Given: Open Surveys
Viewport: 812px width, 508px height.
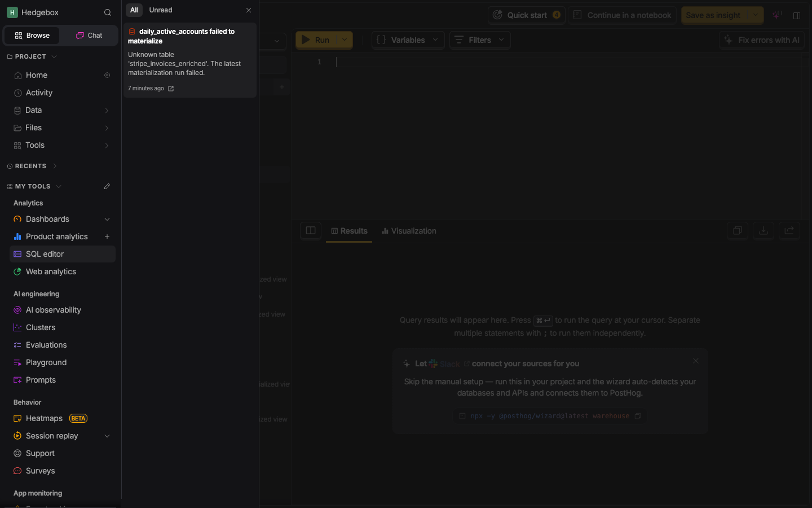Looking at the screenshot, I should (40, 471).
